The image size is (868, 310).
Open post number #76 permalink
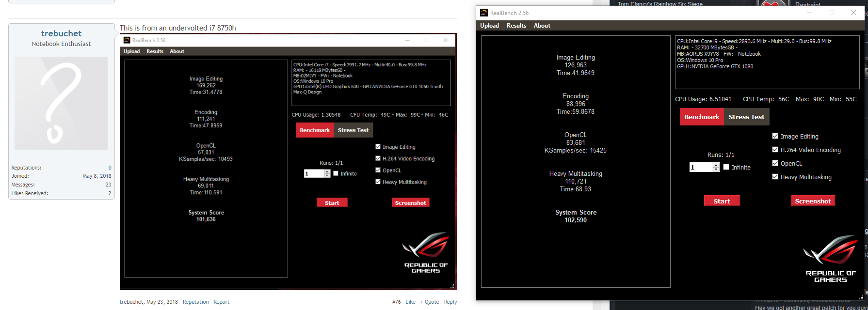coord(397,302)
